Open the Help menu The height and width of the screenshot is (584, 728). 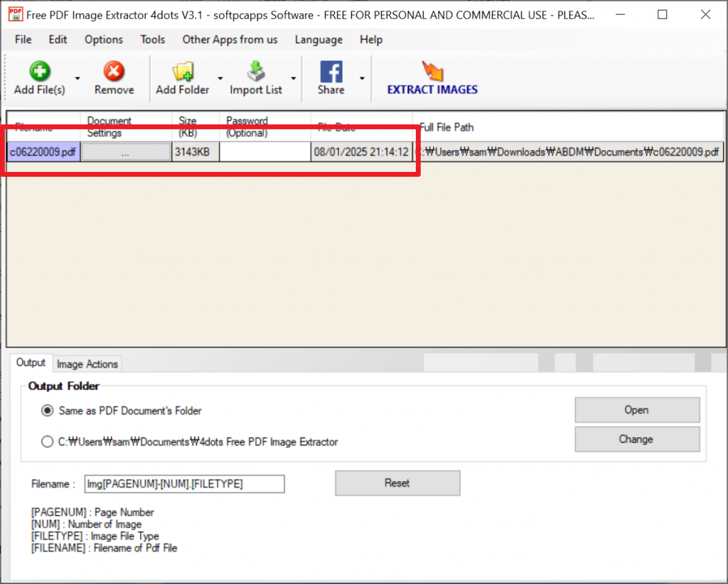coord(371,39)
